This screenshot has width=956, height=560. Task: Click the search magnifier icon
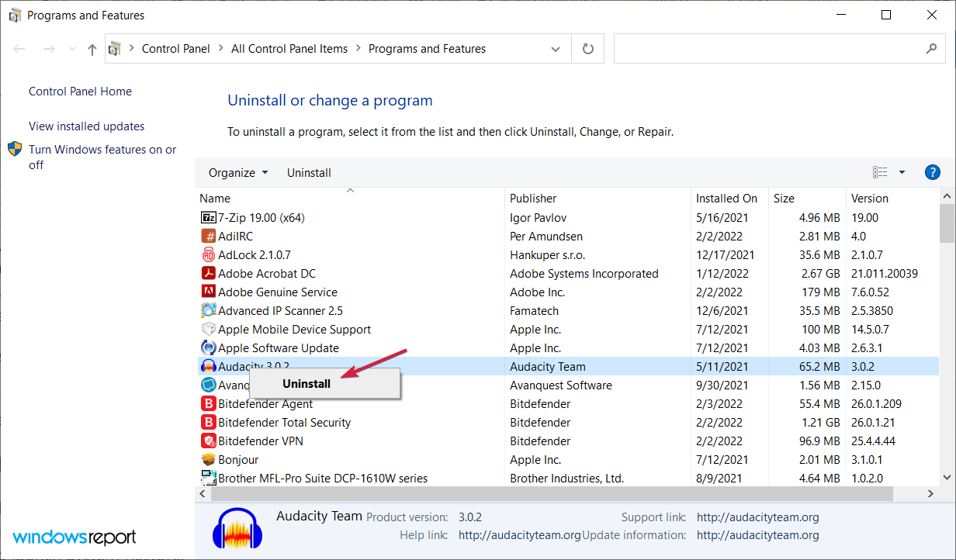(x=931, y=48)
